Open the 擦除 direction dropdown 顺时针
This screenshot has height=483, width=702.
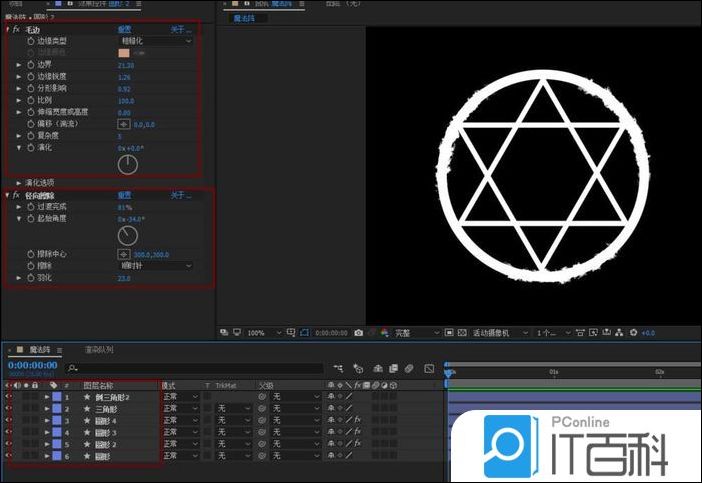pyautogui.click(x=154, y=266)
